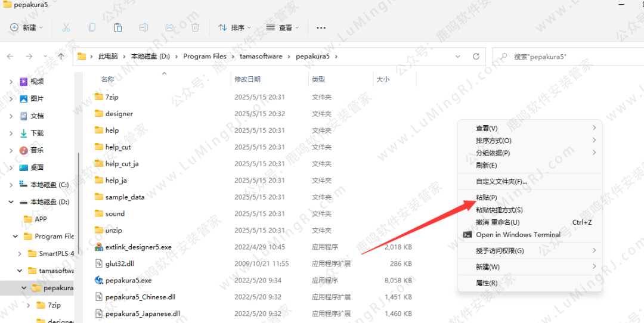Select 属性(R) in the context menu
644x323 pixels.
tap(487, 283)
